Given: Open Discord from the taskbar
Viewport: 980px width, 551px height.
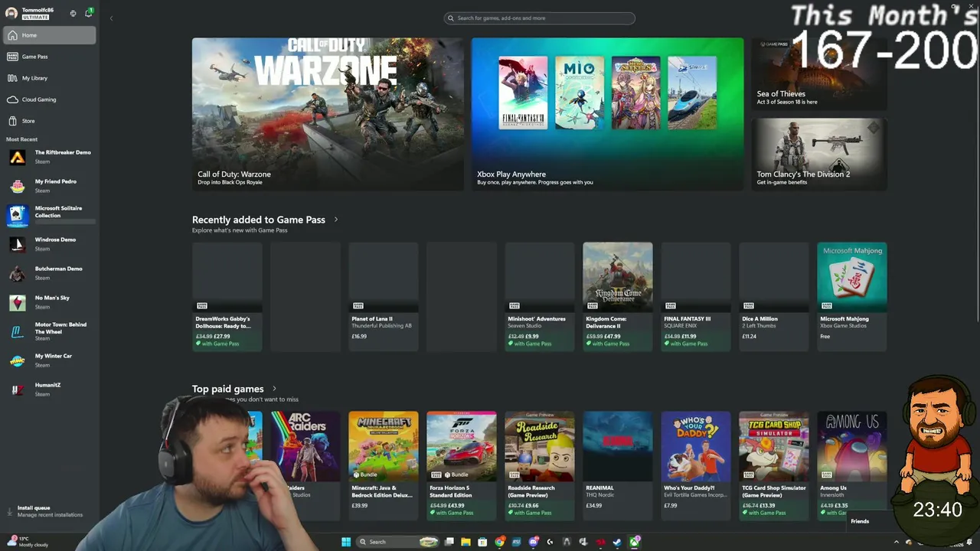Looking at the screenshot, I should pyautogui.click(x=534, y=542).
